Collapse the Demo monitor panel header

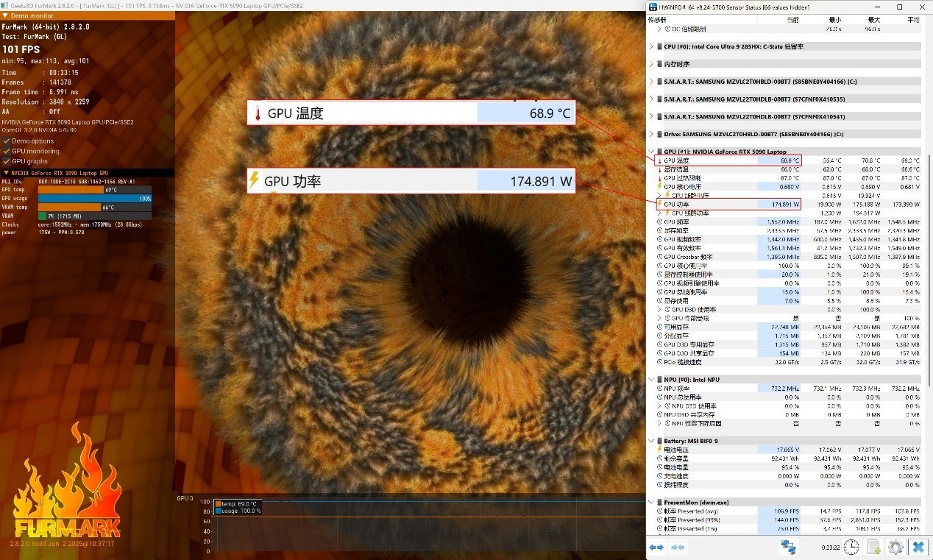tap(6, 15)
